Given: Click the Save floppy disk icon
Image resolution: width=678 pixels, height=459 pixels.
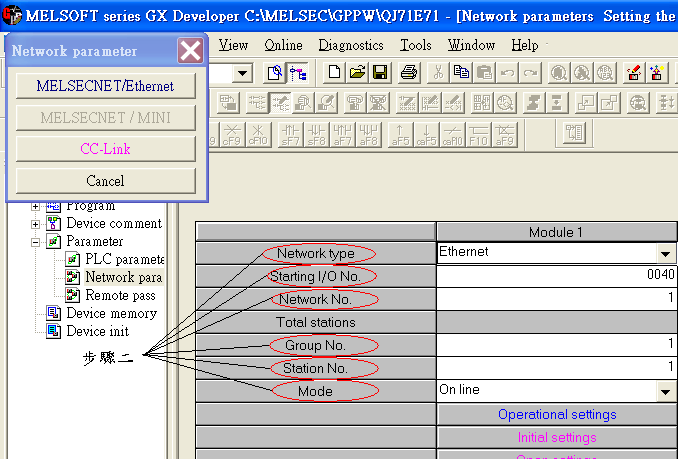Looking at the screenshot, I should coord(380,72).
